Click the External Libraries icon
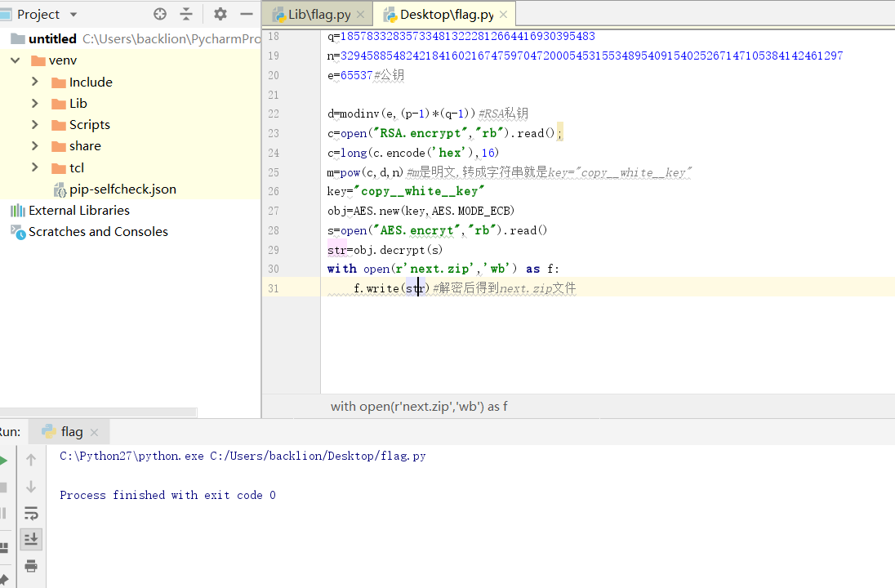 click(18, 211)
